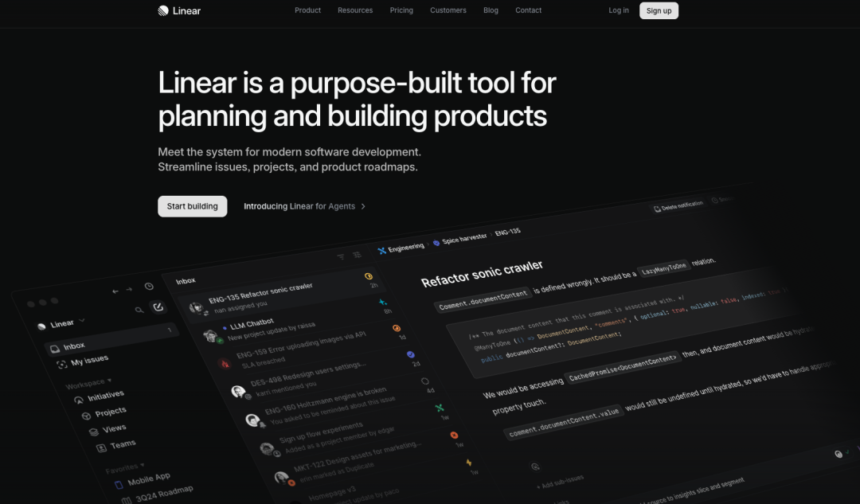Click the Sign up button
Viewport: 860px width, 504px height.
pos(659,10)
